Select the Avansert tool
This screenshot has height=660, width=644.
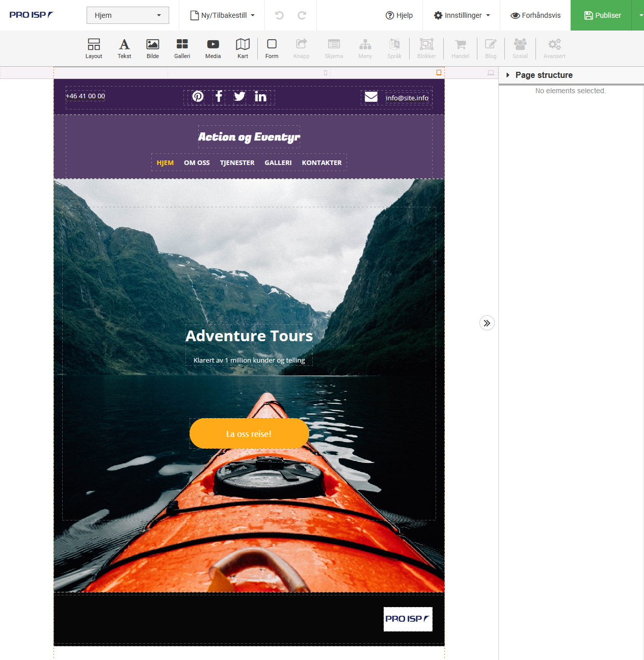(554, 49)
